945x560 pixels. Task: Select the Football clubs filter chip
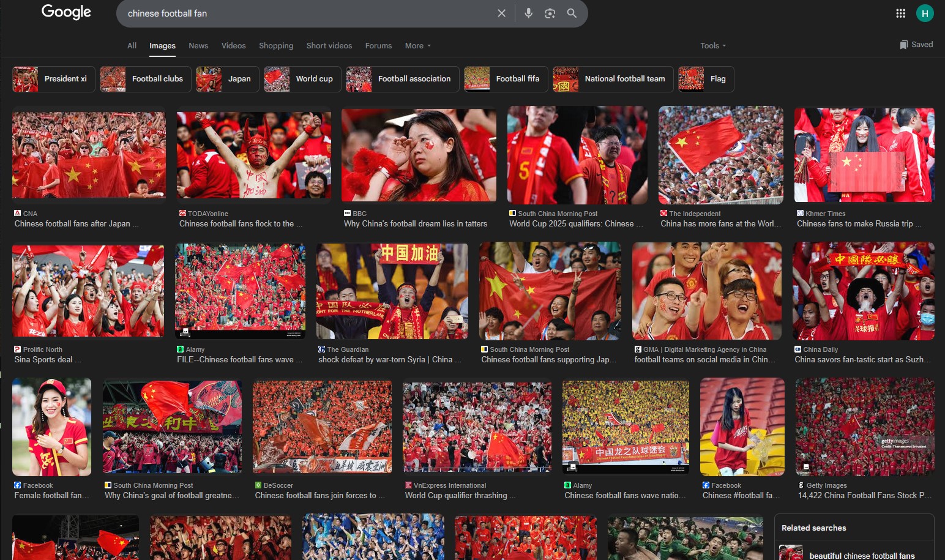pyautogui.click(x=146, y=79)
